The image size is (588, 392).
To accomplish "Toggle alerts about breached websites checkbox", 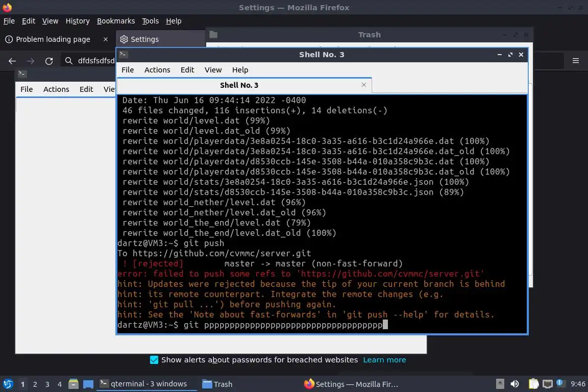I will tap(154, 360).
